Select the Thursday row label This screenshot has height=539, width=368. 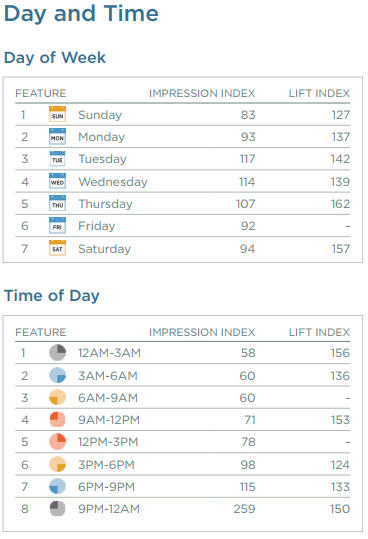(105, 204)
